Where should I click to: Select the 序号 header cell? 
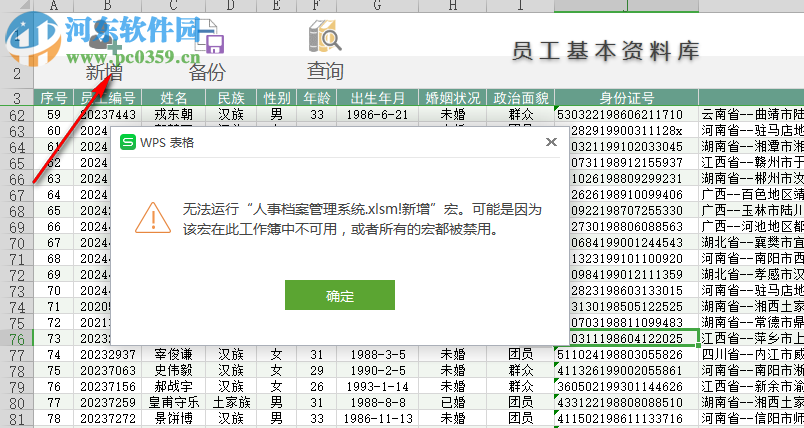pos(54,97)
